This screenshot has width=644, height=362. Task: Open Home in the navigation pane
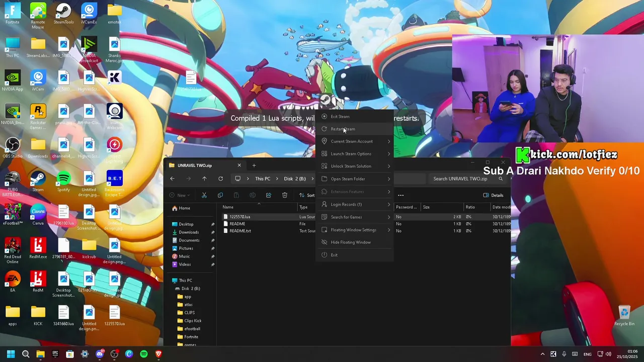185,208
